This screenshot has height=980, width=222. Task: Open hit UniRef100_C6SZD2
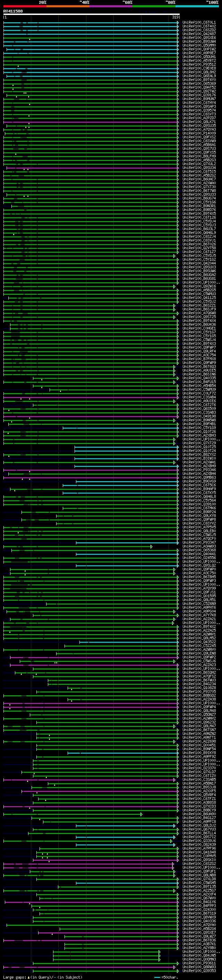point(199,30)
